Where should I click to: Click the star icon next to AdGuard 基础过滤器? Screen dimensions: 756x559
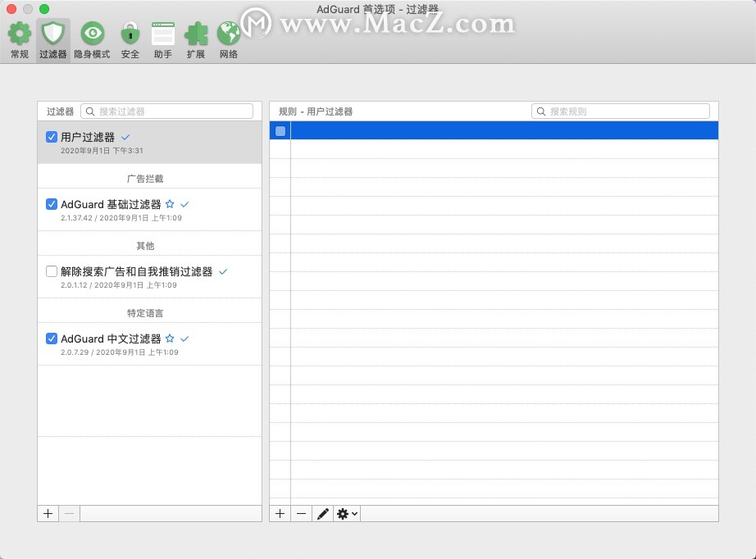(x=170, y=204)
